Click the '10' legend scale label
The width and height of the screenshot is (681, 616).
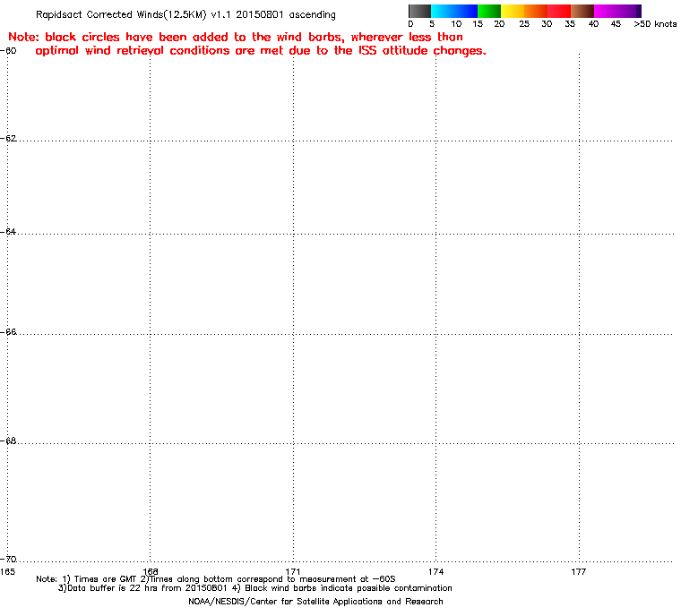(x=456, y=24)
